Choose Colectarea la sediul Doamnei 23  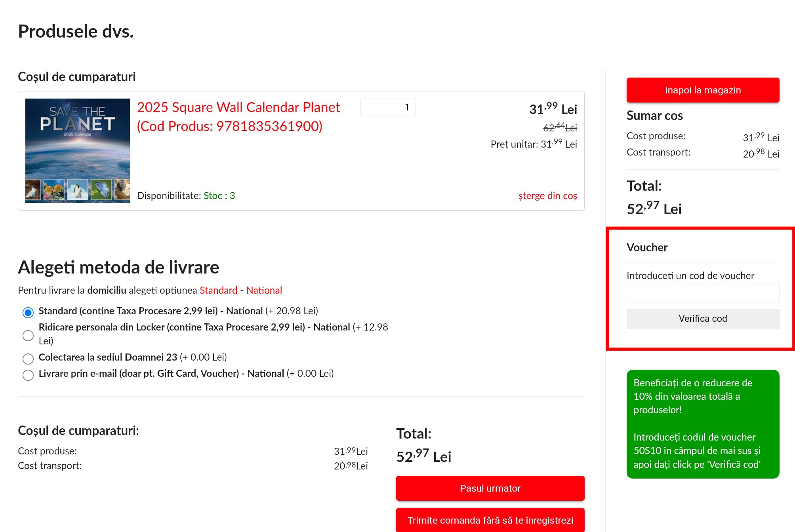28,359
